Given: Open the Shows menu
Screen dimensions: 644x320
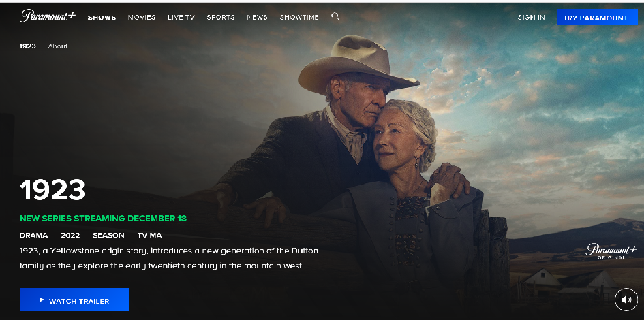Looking at the screenshot, I should click(102, 17).
